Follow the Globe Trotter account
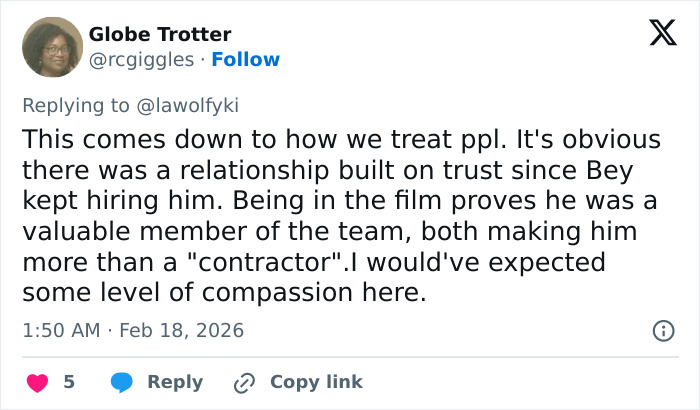The width and height of the screenshot is (700, 410). tap(246, 59)
